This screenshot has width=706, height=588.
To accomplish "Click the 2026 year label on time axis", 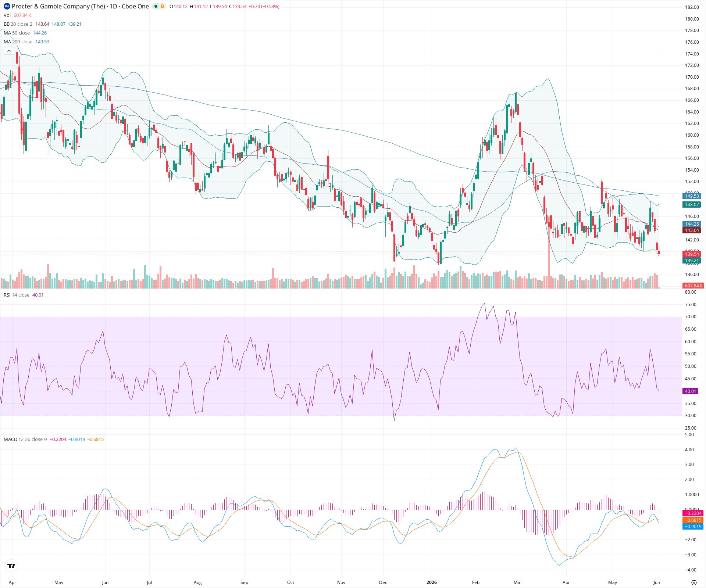I will click(x=431, y=582).
